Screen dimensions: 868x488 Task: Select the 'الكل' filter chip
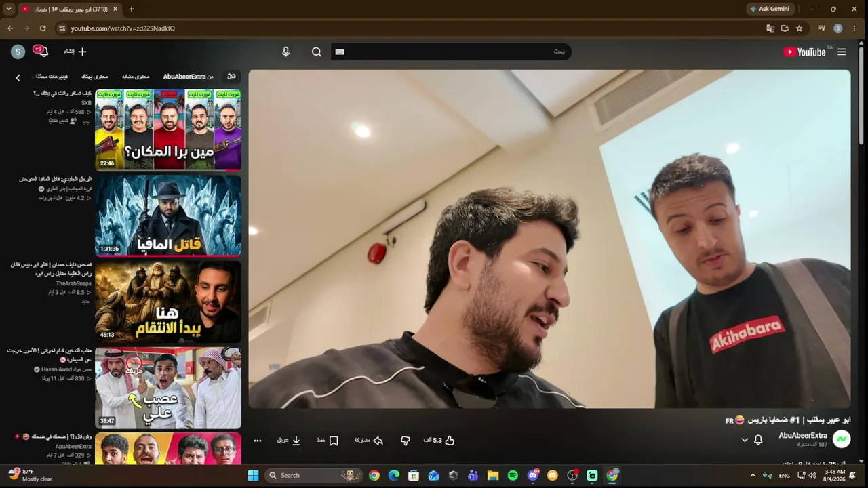click(232, 77)
